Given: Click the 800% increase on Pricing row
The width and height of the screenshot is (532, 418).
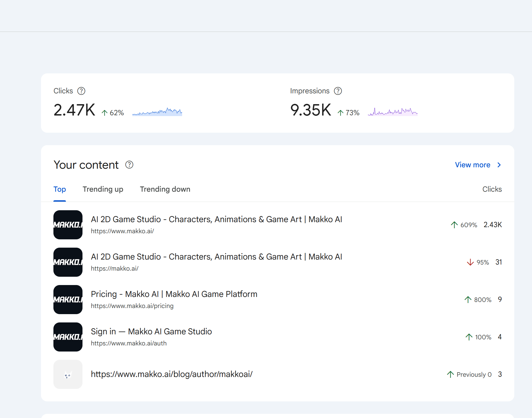Looking at the screenshot, I should point(478,299).
